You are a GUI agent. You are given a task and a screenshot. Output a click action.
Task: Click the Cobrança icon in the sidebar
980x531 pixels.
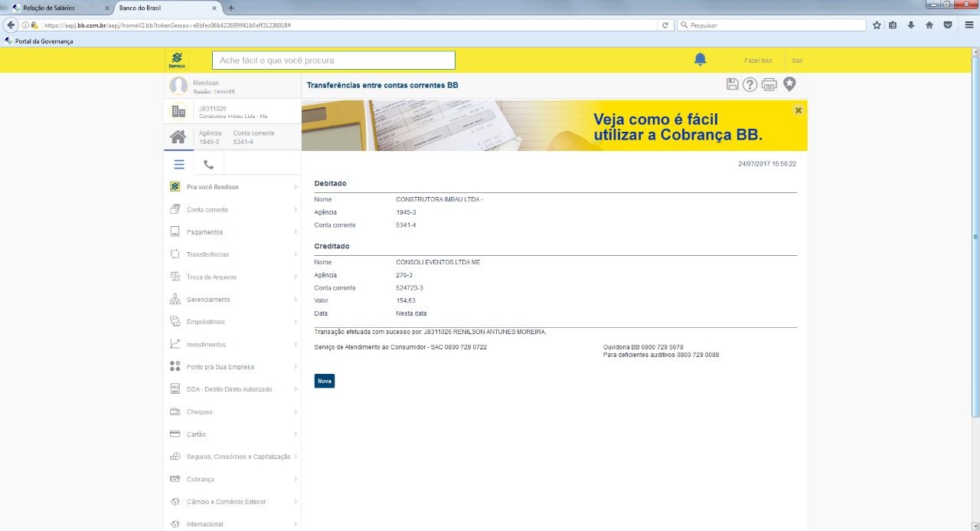click(175, 479)
